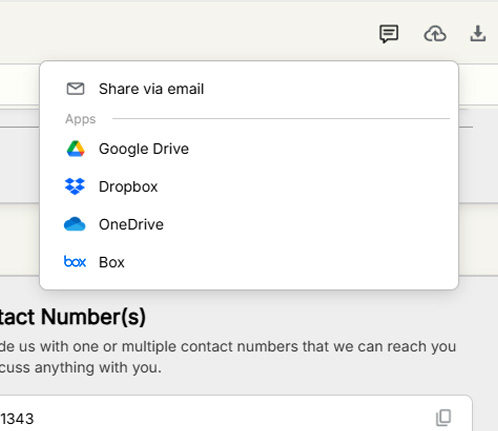Select Google Drive from Apps list
498x431 pixels.
tap(249, 149)
